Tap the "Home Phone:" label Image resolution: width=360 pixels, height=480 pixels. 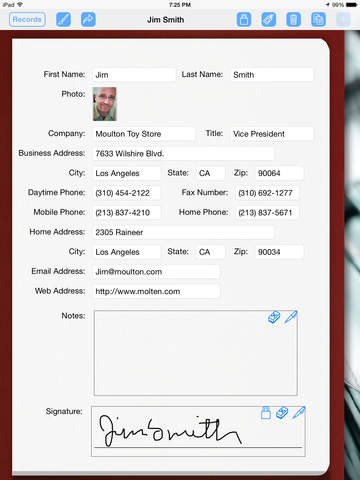click(204, 212)
